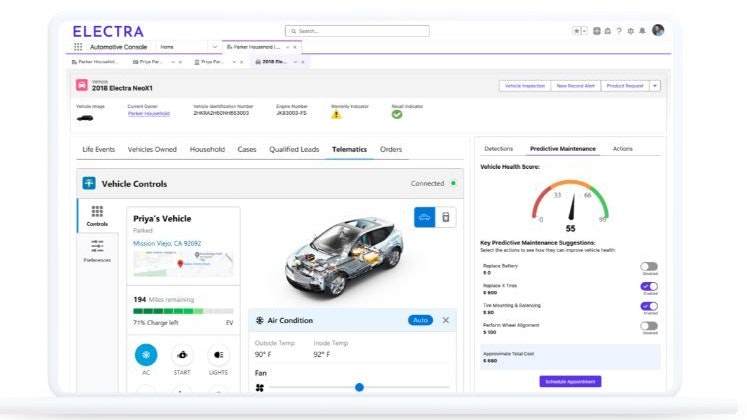Click the Vehicle Health Score gauge

point(570,202)
